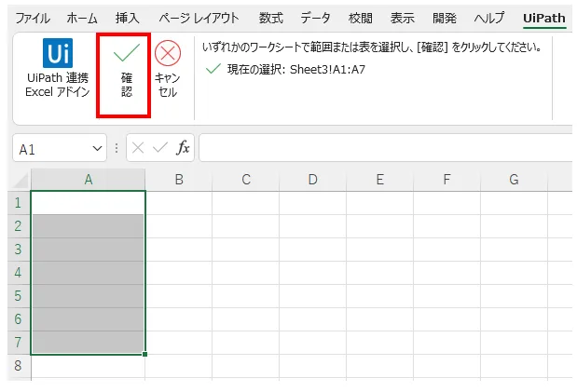577x392 pixels.
Task: Click the formula bar cancel X icon
Action: [138, 148]
